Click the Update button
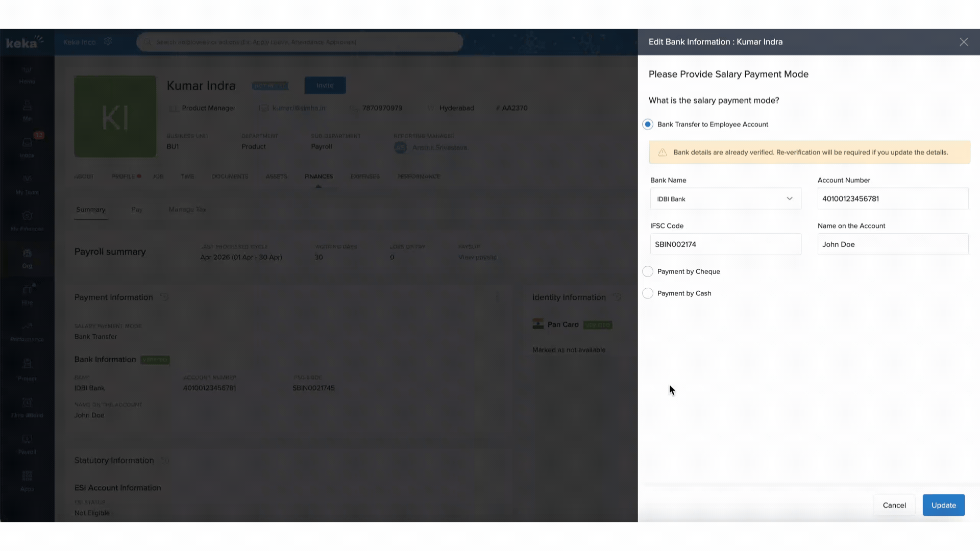 click(x=943, y=505)
